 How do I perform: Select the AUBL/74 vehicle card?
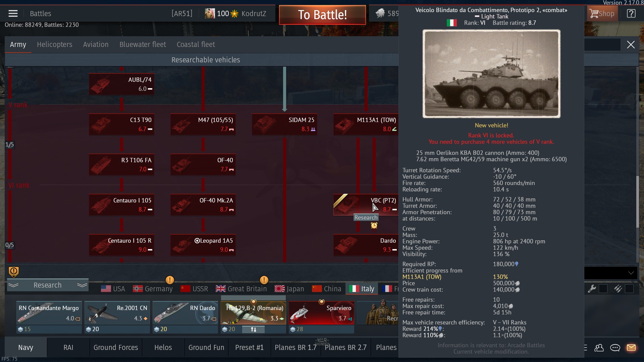pos(121,84)
